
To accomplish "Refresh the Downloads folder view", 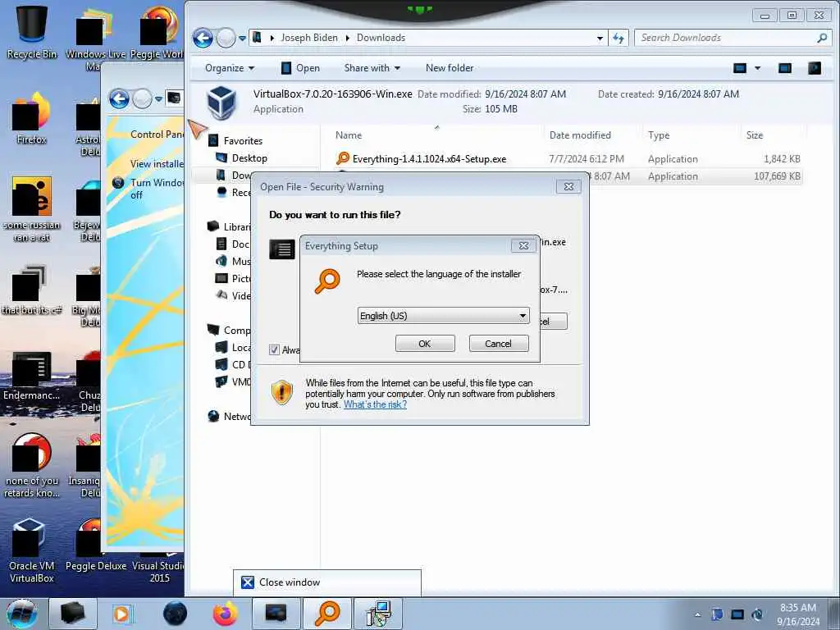I will pyautogui.click(x=619, y=38).
